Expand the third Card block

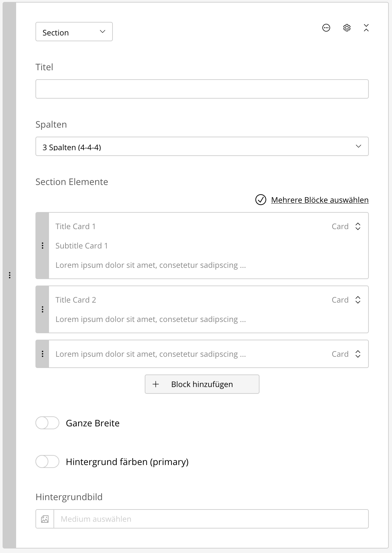[358, 354]
